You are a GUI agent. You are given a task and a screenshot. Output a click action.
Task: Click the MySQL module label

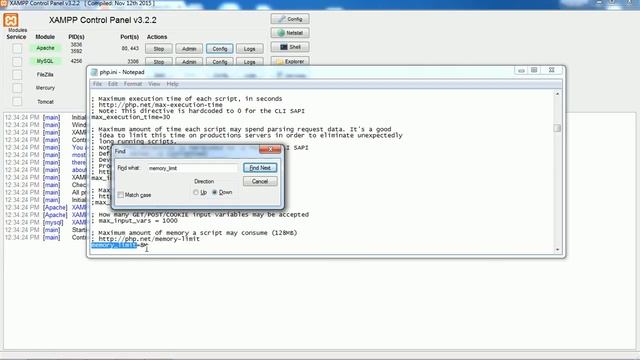pyautogui.click(x=45, y=61)
